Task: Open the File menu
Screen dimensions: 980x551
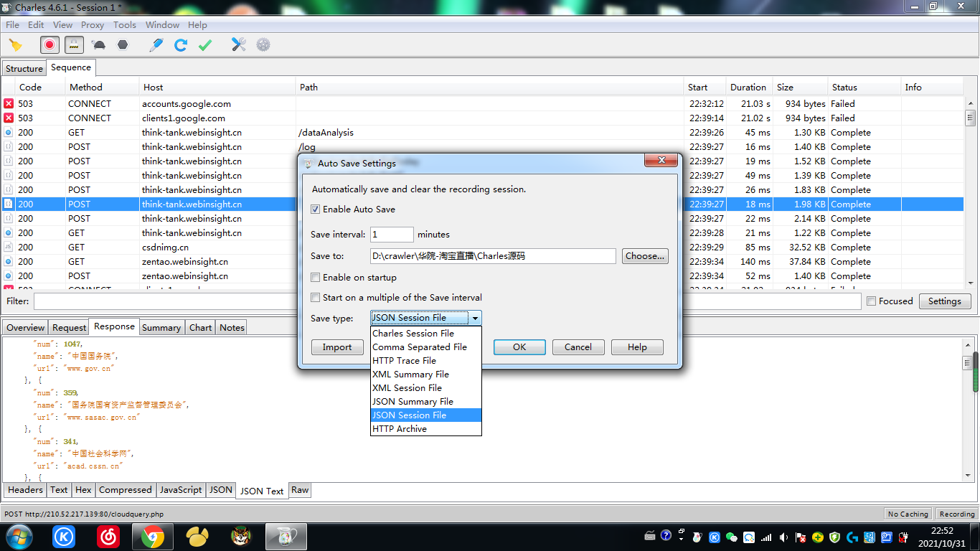Action: point(12,24)
